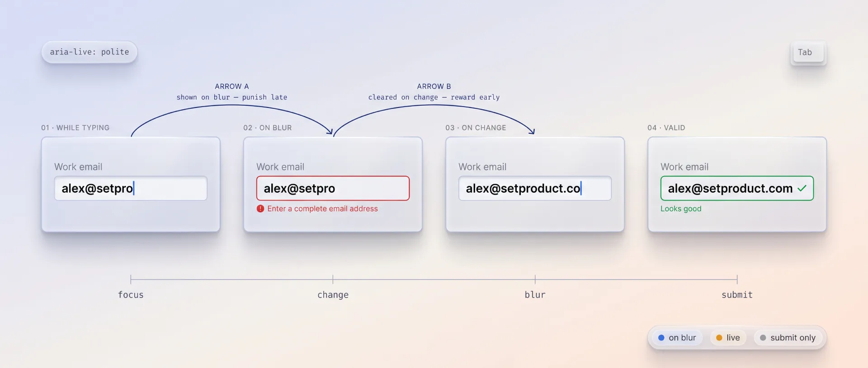Focus the email field containing 'alex@setpro' with cursor
The width and height of the screenshot is (868, 368).
pyautogui.click(x=131, y=188)
